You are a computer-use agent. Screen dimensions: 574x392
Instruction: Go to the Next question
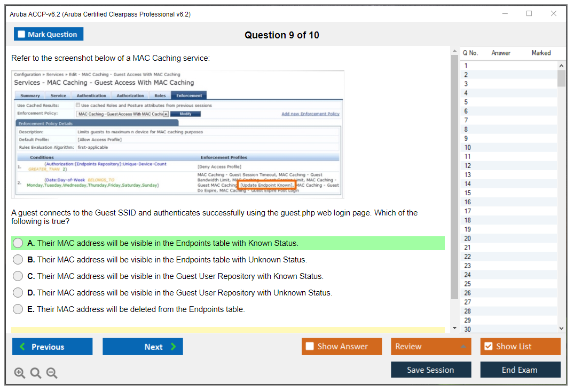(143, 347)
